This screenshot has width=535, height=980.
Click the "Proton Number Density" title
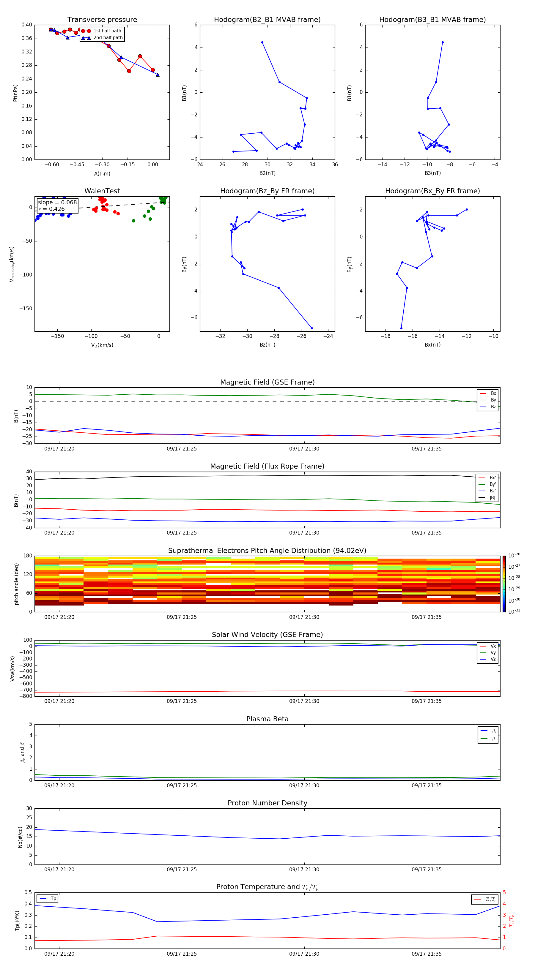(267, 803)
